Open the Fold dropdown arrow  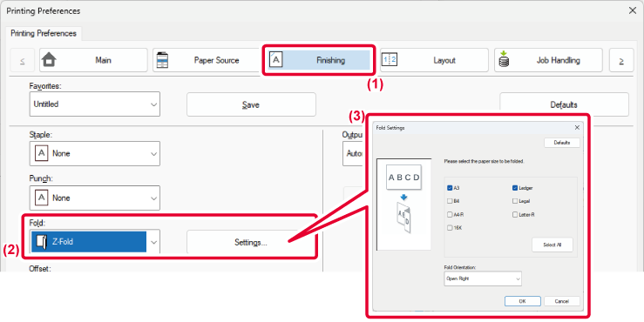click(x=153, y=242)
